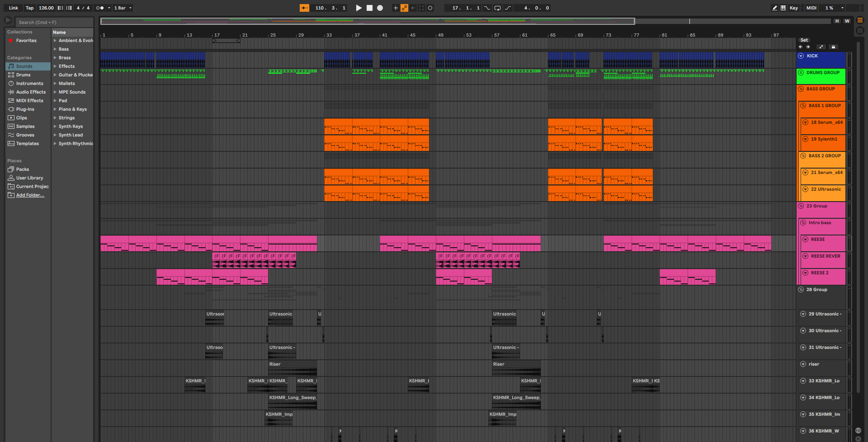Screen dimensions: 868x442
Task: Open the Packs place
Action: click(x=28, y=169)
